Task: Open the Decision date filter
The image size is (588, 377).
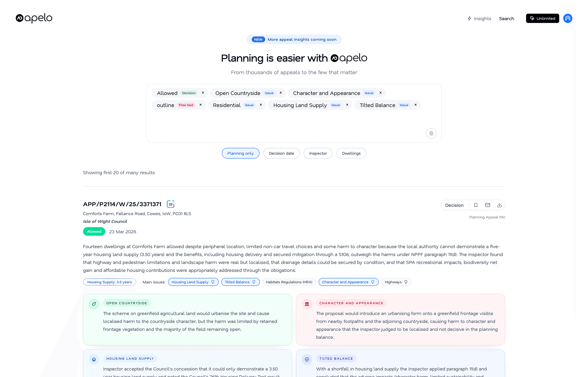Action: coord(281,153)
